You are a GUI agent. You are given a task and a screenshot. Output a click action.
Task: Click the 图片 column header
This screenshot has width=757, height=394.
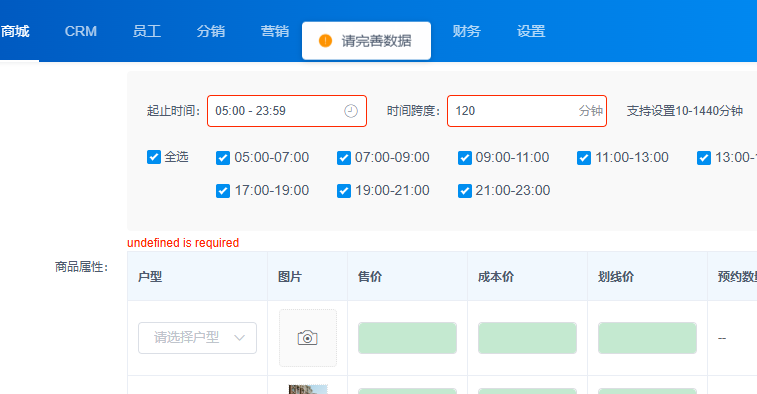point(290,277)
